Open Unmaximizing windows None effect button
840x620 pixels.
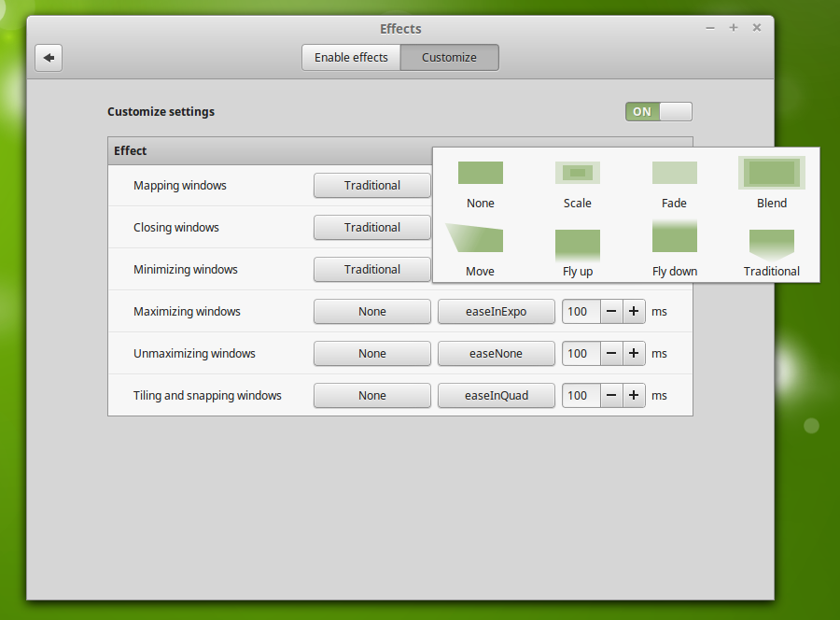[x=371, y=354]
